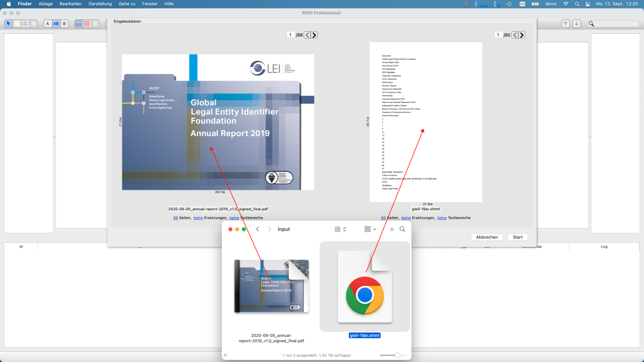Viewport: 644px width, 362px height.
Task: Open the battery status icon
Action: point(535,4)
